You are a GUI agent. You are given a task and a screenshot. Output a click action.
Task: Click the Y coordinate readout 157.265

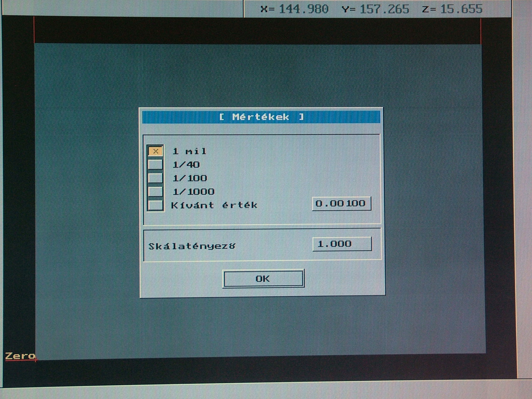(384, 9)
